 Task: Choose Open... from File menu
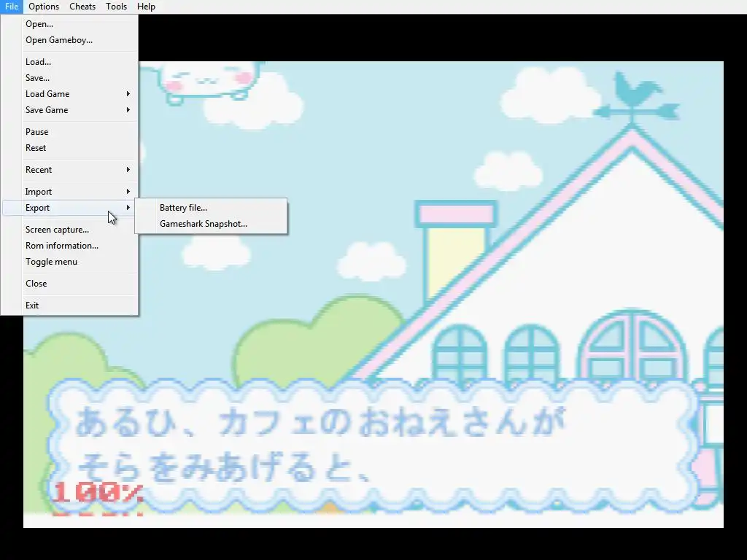(x=69, y=24)
